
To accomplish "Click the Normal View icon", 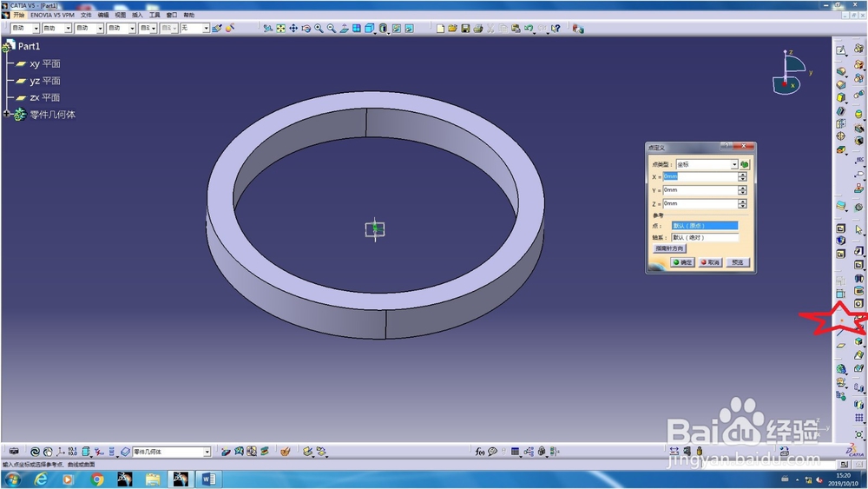I will pos(344,29).
